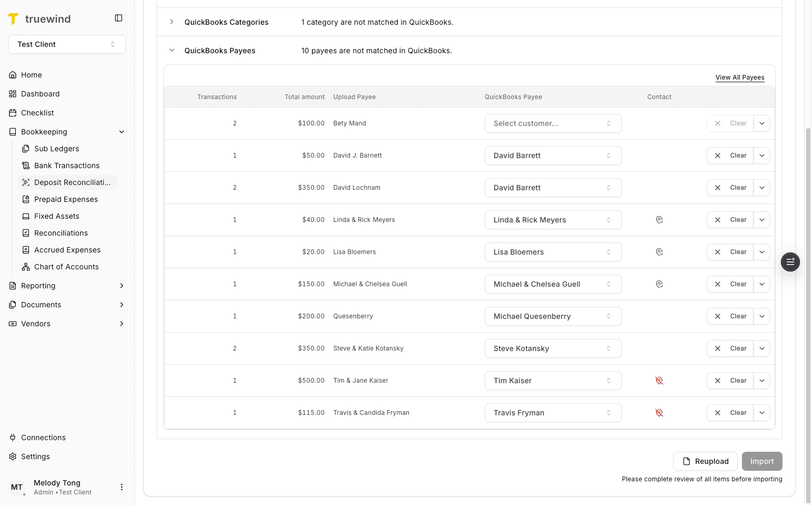The width and height of the screenshot is (812, 505).
Task: Click the Bank Transactions icon
Action: (25, 166)
